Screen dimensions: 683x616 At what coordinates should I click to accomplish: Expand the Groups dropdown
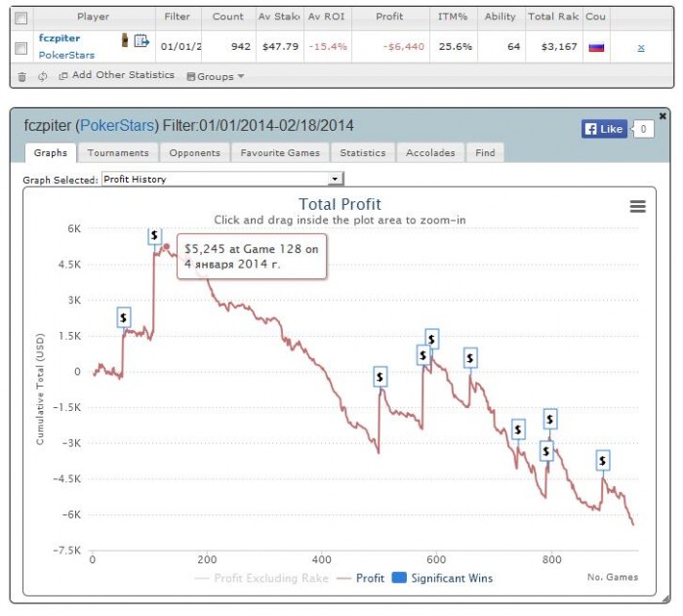click(216, 77)
